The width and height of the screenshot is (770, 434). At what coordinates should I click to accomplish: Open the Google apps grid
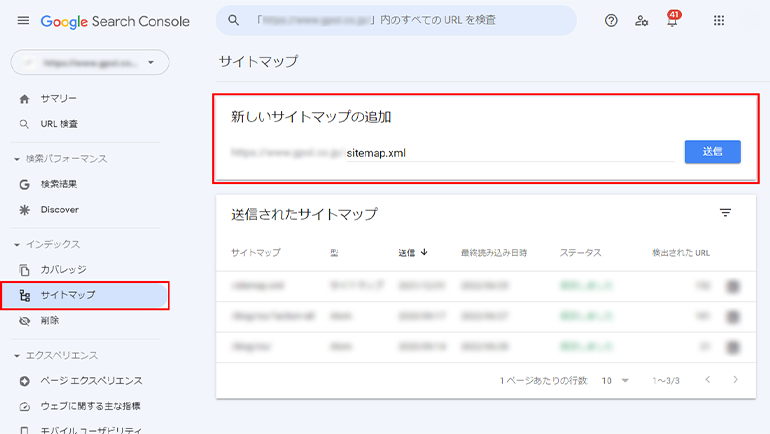(x=719, y=21)
